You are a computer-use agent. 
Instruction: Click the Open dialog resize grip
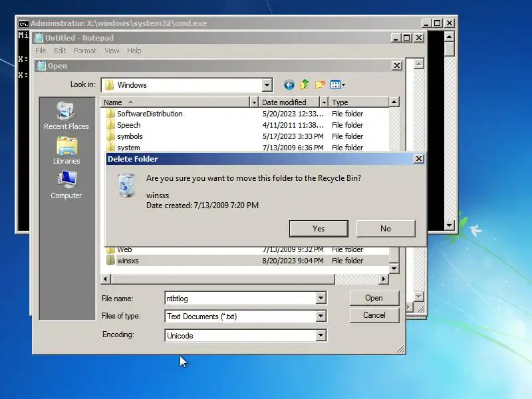pyautogui.click(x=400, y=349)
